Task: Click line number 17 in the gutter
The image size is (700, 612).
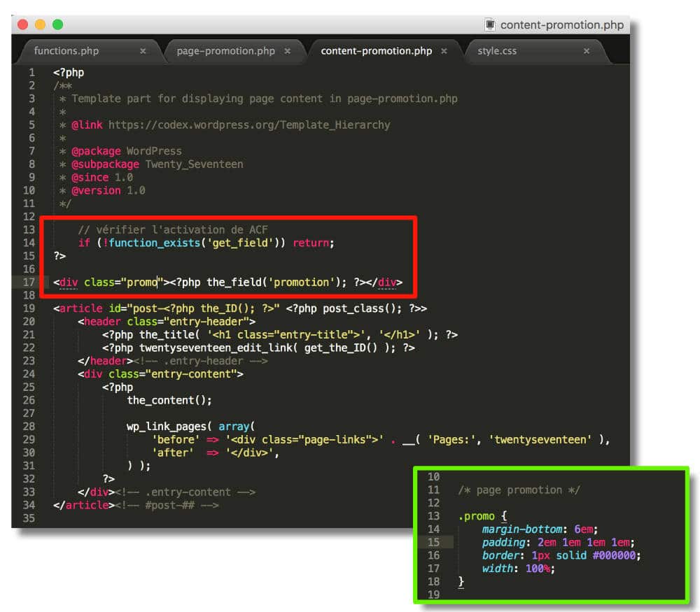Action: (29, 283)
